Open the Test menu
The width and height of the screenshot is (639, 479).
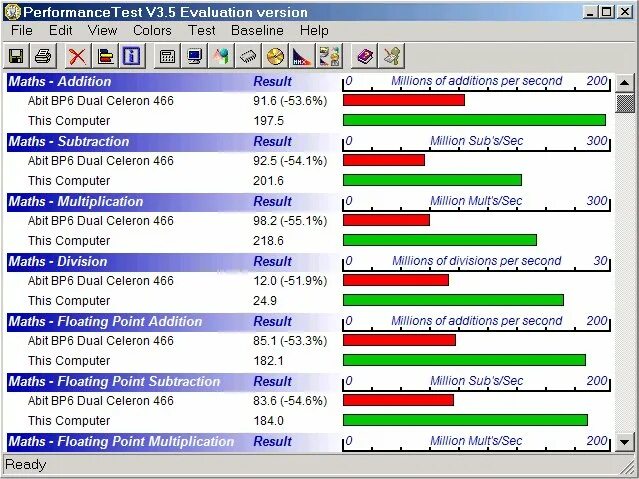pyautogui.click(x=201, y=31)
